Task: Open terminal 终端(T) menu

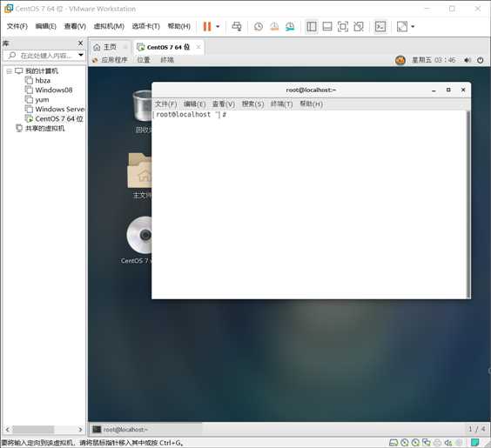Action: (282, 104)
